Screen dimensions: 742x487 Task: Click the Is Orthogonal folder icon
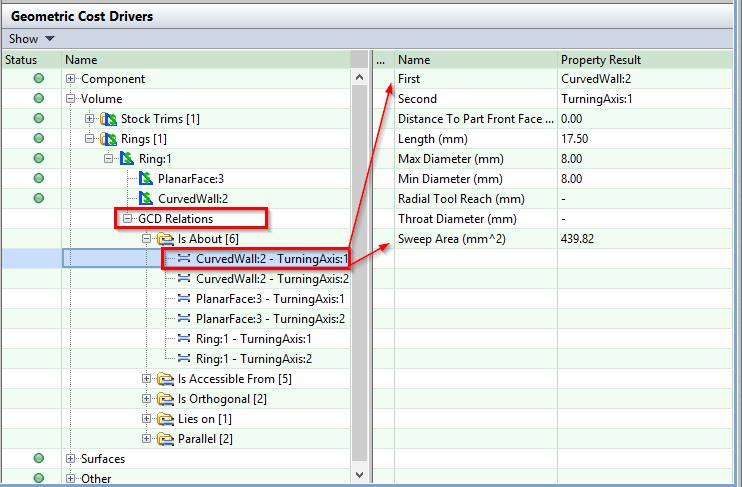[x=165, y=399]
